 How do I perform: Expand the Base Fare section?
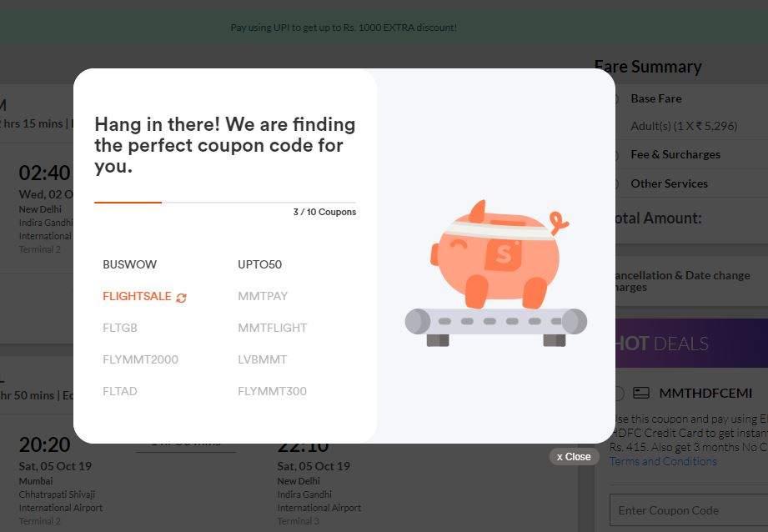pos(655,98)
